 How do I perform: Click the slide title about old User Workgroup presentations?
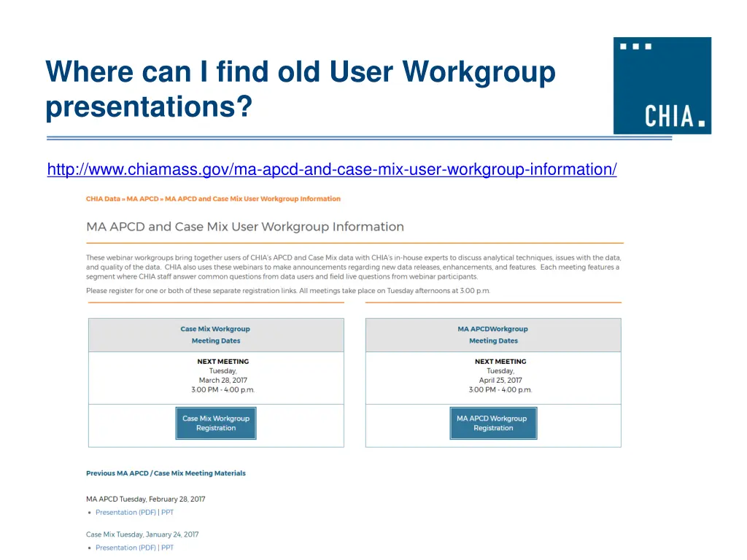coord(300,88)
